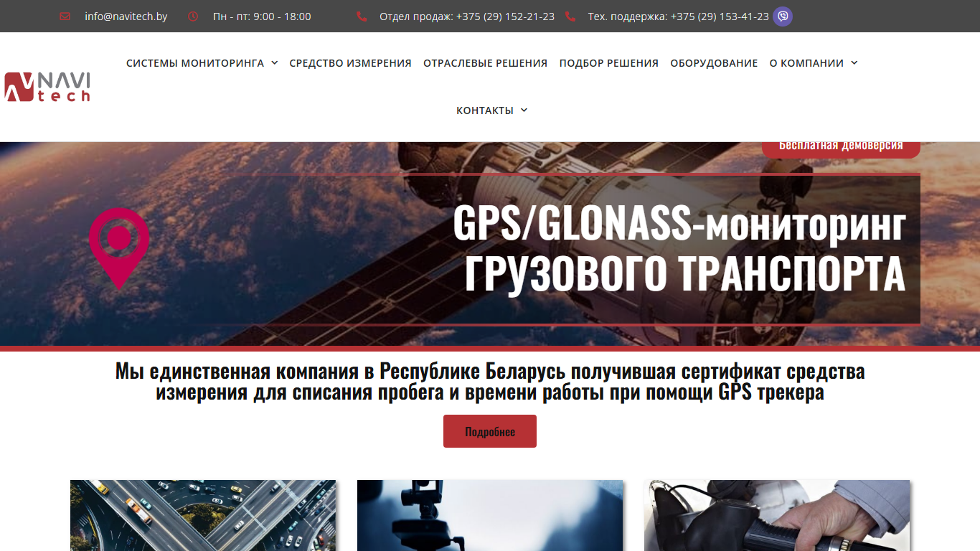This screenshot has width=980, height=551.
Task: Click the clock working hours icon
Action: (x=193, y=17)
